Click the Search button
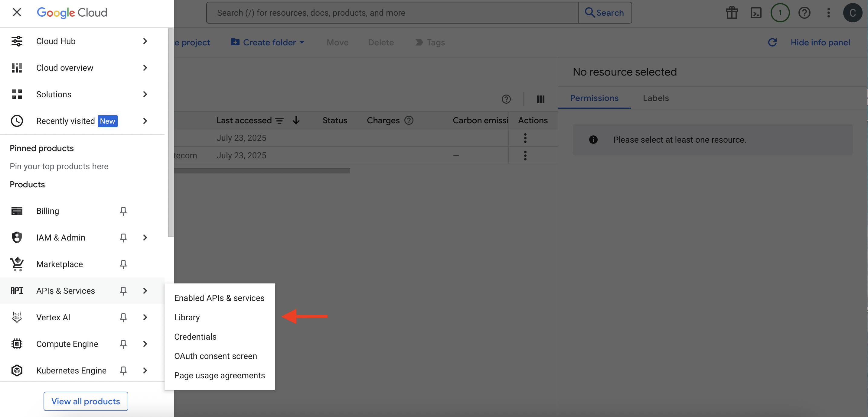This screenshot has width=868, height=417. tap(605, 13)
